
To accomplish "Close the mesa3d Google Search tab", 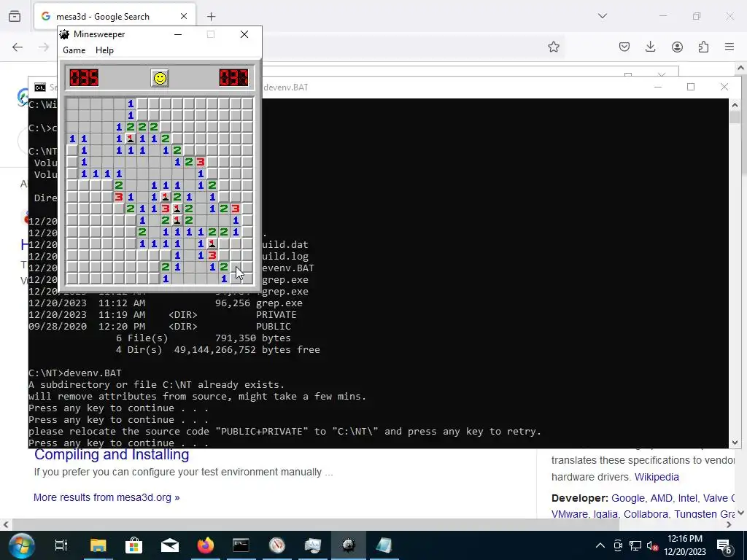I will pyautogui.click(x=184, y=17).
